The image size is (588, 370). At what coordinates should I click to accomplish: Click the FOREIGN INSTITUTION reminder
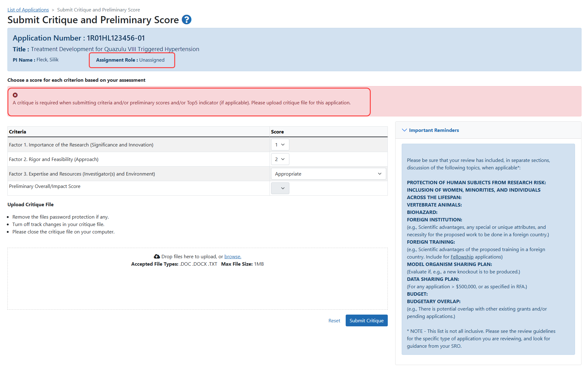(435, 220)
